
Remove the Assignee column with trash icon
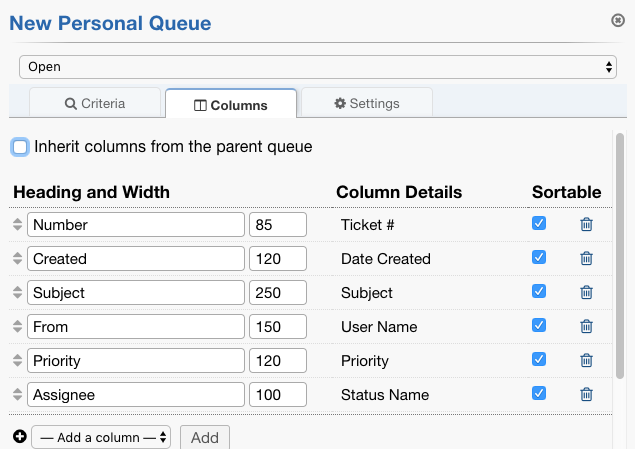point(587,395)
